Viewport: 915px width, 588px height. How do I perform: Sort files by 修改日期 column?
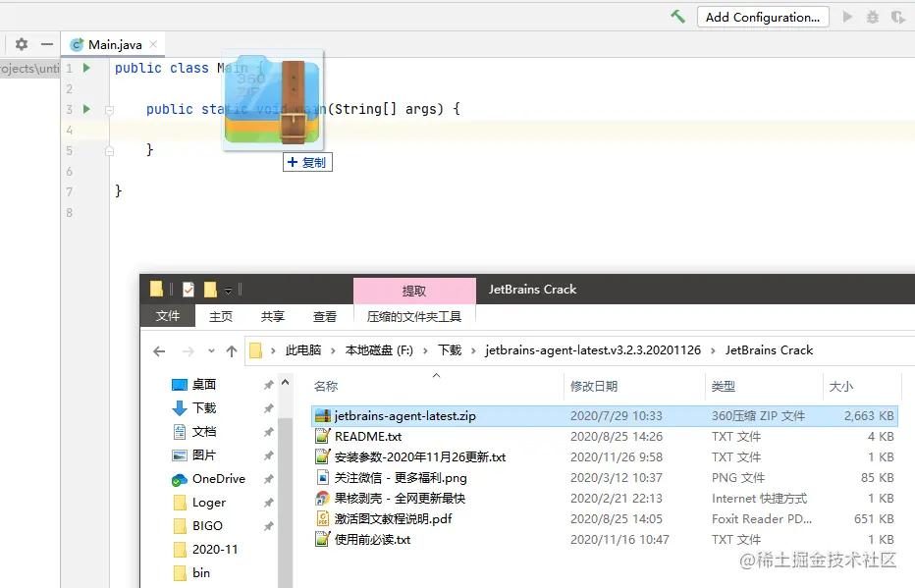tap(593, 386)
